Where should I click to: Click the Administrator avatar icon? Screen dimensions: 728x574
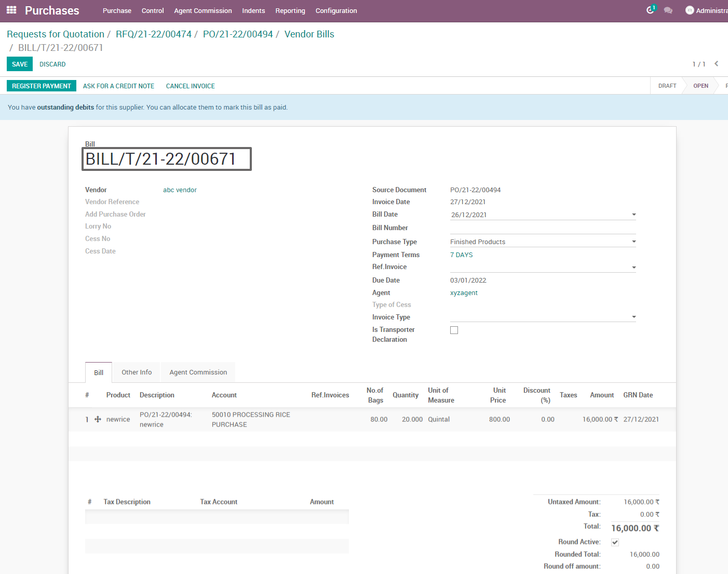690,10
